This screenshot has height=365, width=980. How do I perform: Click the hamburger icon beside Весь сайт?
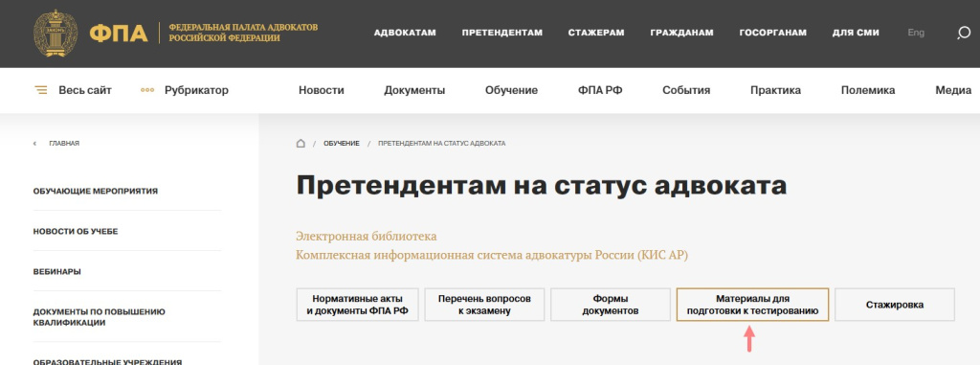(41, 90)
